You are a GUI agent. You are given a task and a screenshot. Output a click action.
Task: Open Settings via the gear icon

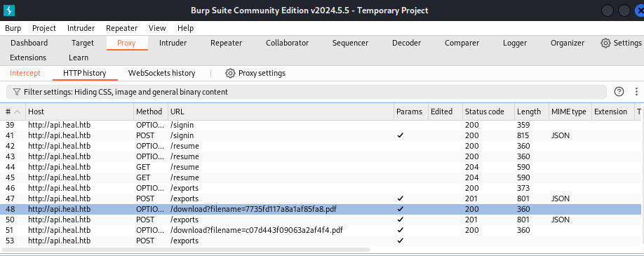click(x=605, y=43)
